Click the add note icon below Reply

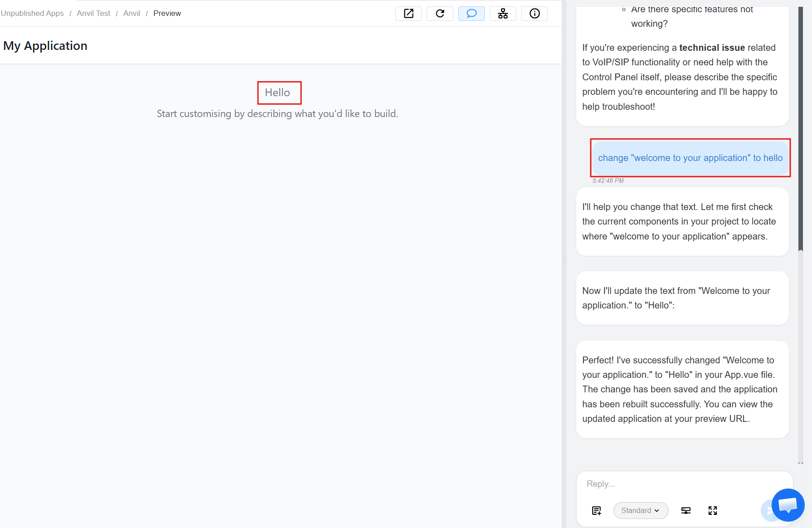pos(596,511)
